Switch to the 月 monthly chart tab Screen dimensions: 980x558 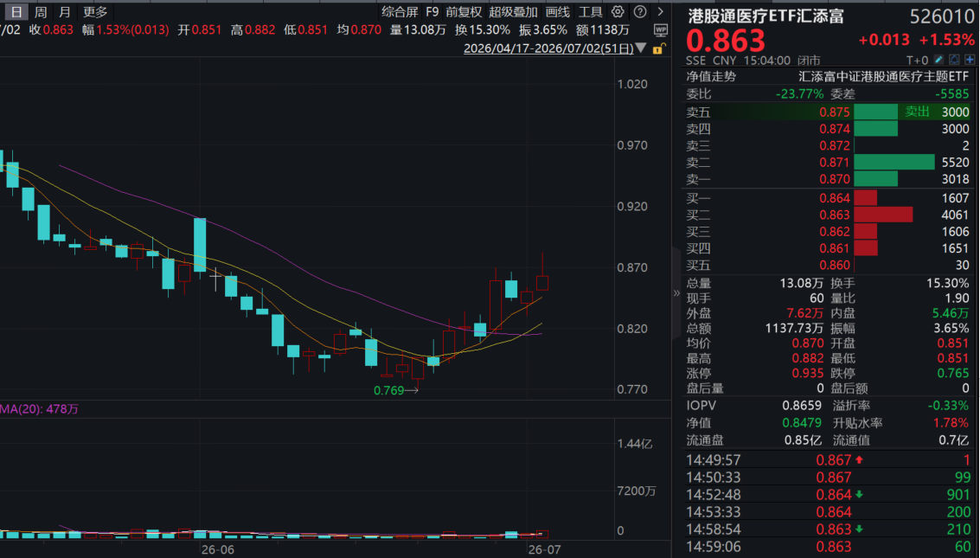point(64,12)
